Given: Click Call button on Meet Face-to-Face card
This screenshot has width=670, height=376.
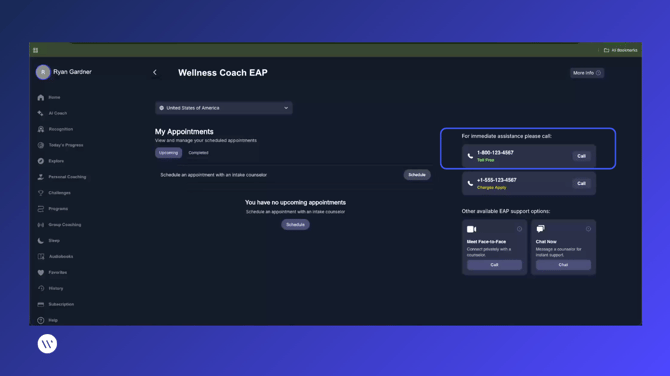Looking at the screenshot, I should (x=494, y=265).
